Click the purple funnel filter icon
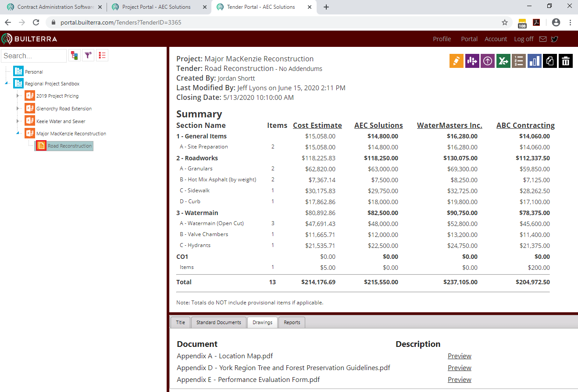Viewport: 578px width, 392px height. [88, 56]
